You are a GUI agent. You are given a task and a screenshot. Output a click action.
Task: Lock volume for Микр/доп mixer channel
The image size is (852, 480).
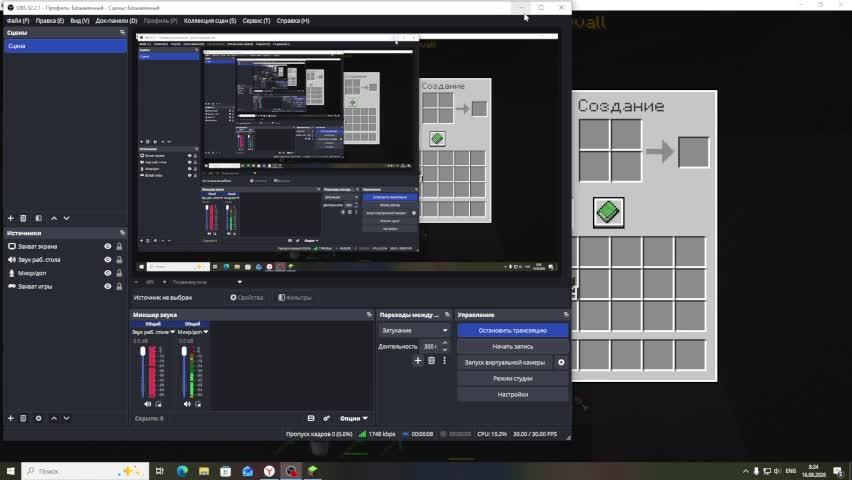click(198, 404)
